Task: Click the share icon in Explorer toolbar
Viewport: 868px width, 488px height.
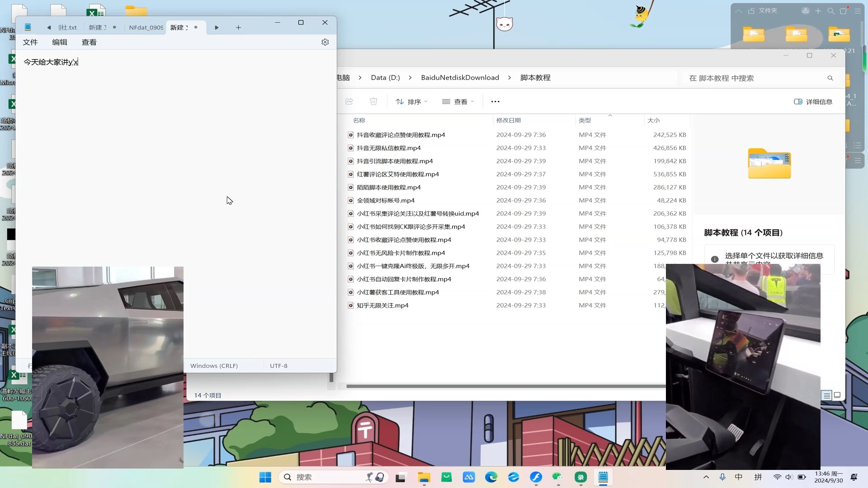Action: coord(349,102)
